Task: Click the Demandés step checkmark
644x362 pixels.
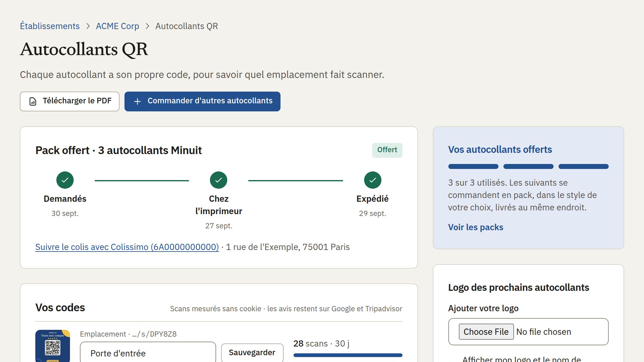Action: click(65, 180)
